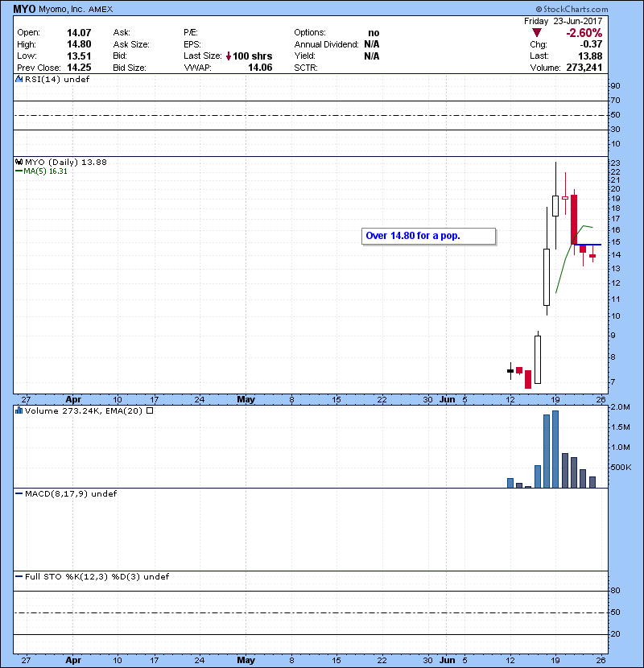The image size is (644, 668).
Task: Click the 'Jun' label on bottom date axis
Action: pyautogui.click(x=447, y=660)
